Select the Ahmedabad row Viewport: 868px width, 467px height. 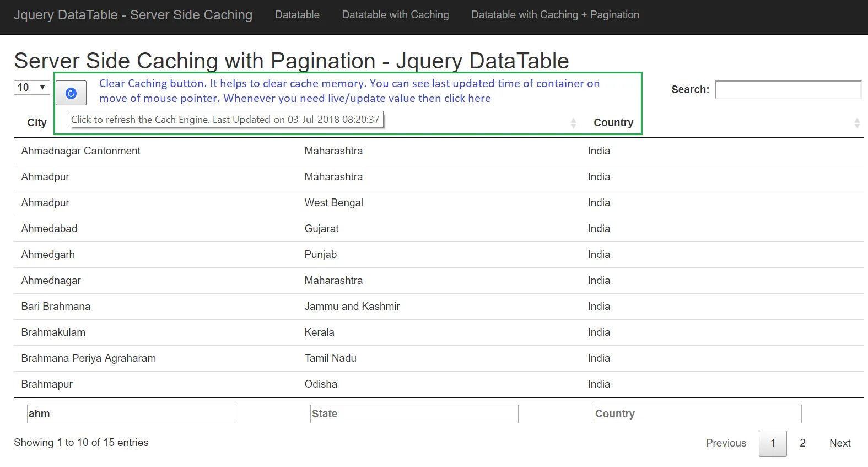tap(49, 229)
